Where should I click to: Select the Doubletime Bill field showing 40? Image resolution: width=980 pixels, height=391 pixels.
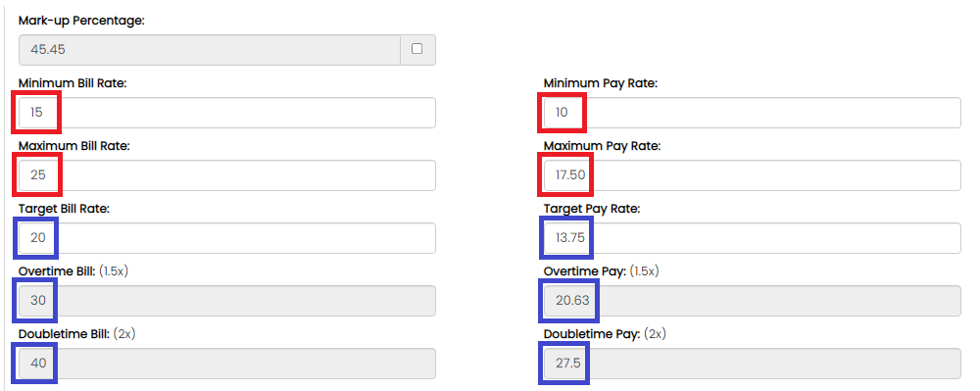(x=227, y=363)
